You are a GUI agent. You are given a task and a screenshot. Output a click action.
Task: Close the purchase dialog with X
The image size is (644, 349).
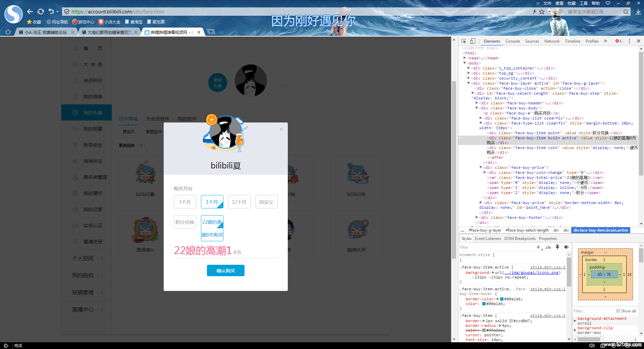coord(281,129)
